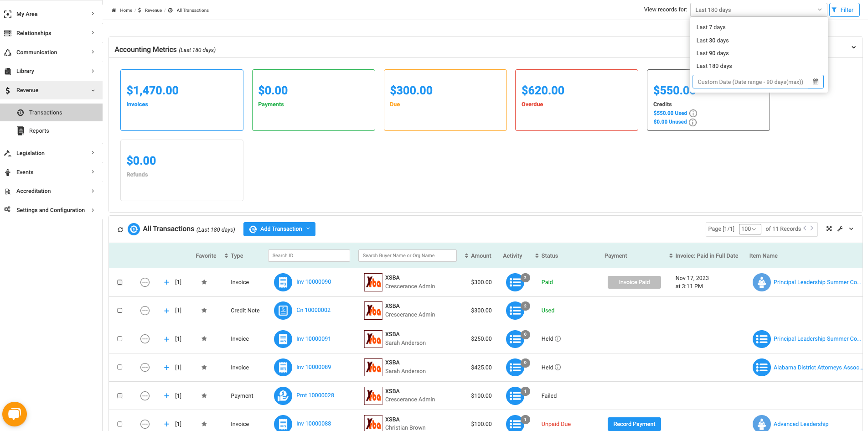This screenshot has width=868, height=431.
Task: Check the checkbox for Inv 10000088 row
Action: click(x=120, y=424)
